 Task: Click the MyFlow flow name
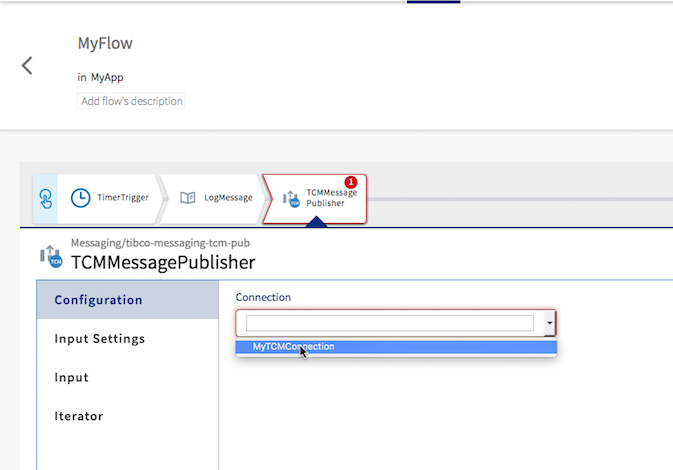point(105,43)
